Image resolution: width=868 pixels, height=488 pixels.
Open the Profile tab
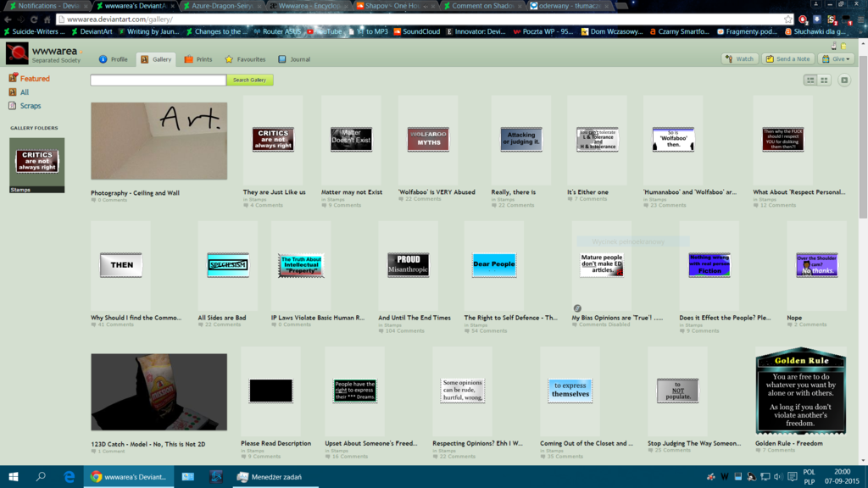point(113,59)
